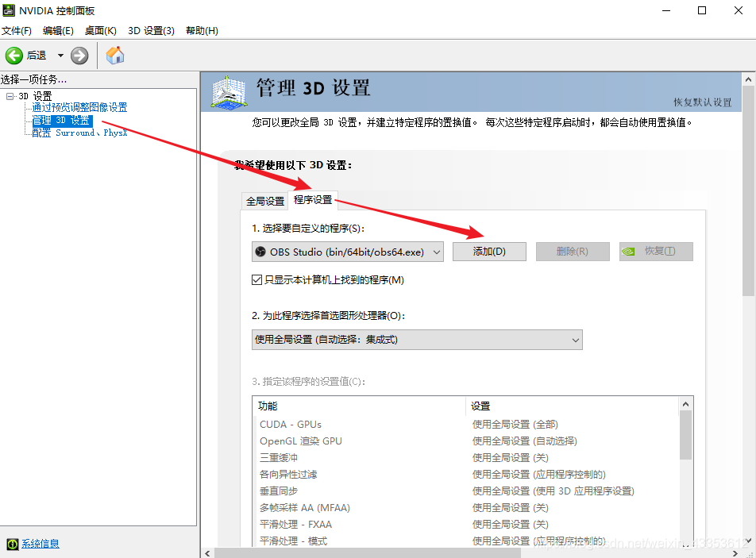Select the 平滑处理 - 模式 row
Viewport: 756px width, 558px height.
pos(465,541)
